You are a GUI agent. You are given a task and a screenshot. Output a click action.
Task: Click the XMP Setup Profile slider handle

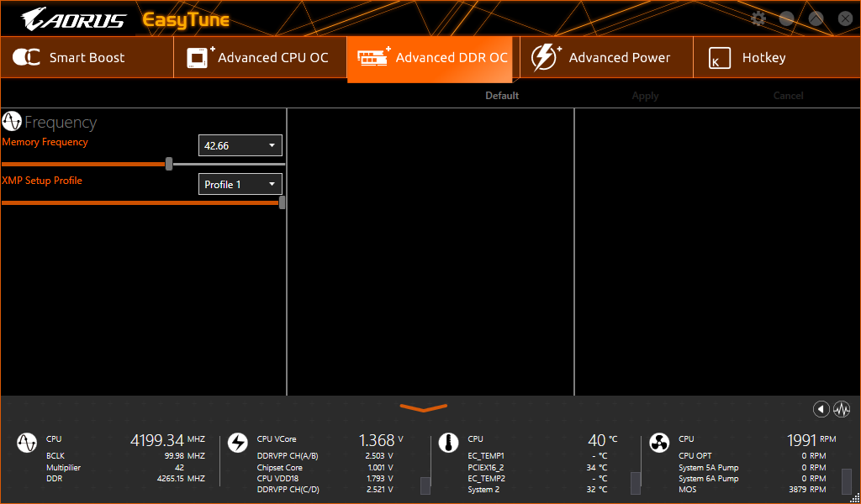tap(283, 203)
